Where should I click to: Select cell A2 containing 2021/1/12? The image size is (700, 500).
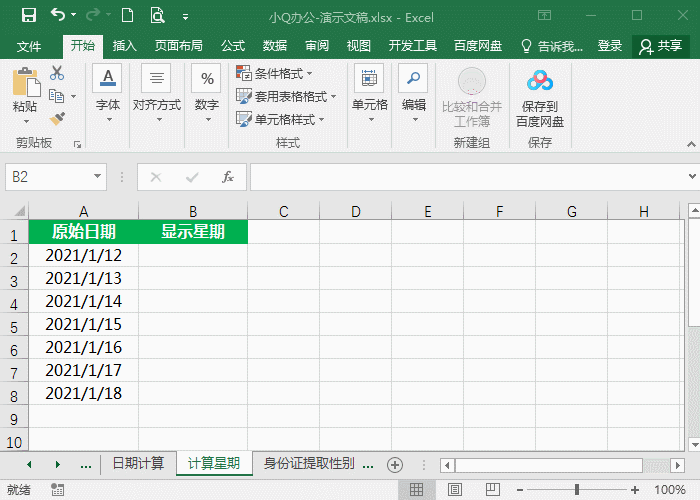tap(83, 255)
